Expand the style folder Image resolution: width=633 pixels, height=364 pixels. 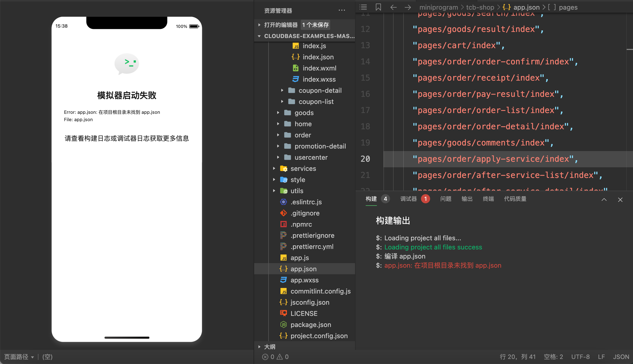(274, 180)
